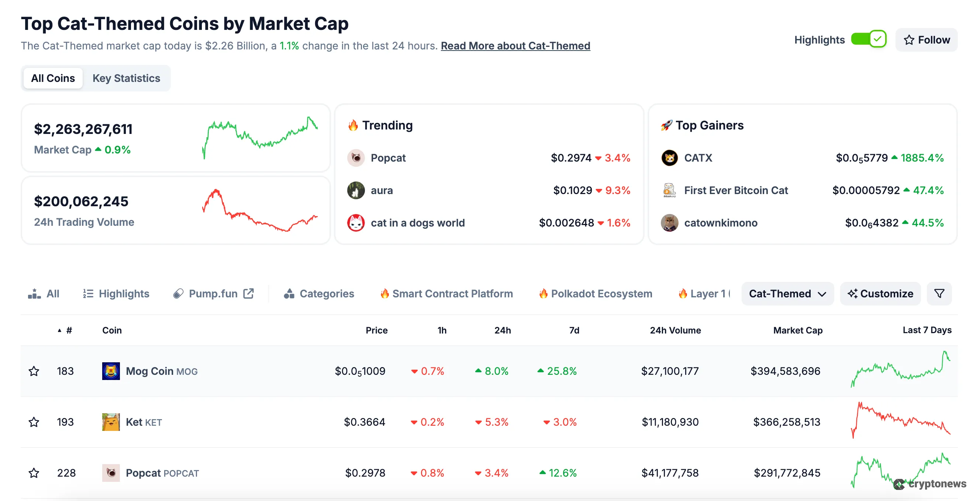The width and height of the screenshot is (980, 501).
Task: Toggle the Highlights switch off
Action: 869,39
